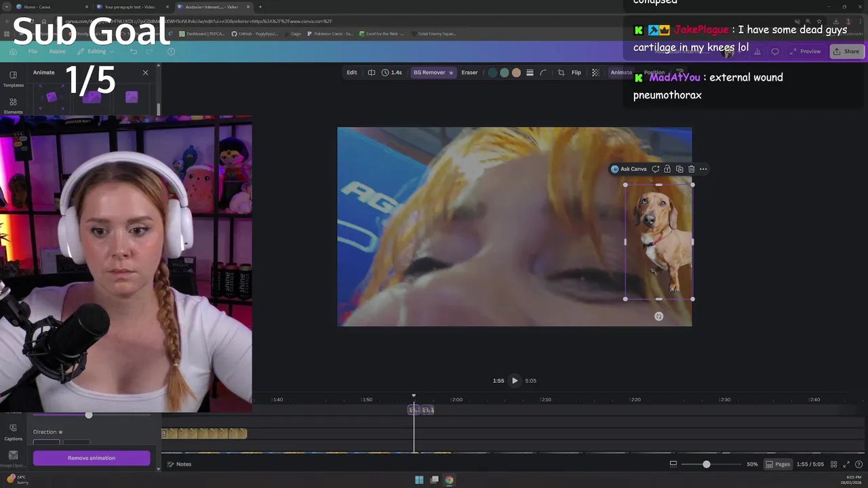Image resolution: width=868 pixels, height=488 pixels.
Task: Select the Eraser tool
Action: pos(469,73)
